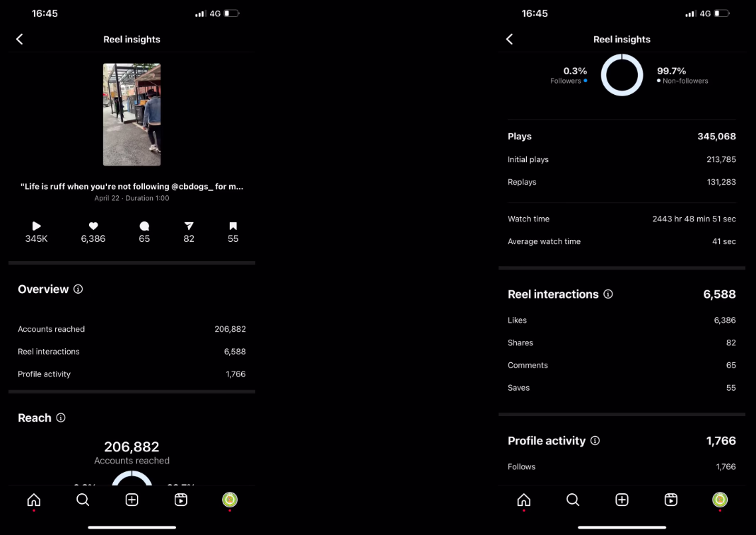The image size is (756, 535).
Task: Tap the create post plus icon on right phone
Action: pyautogui.click(x=622, y=500)
